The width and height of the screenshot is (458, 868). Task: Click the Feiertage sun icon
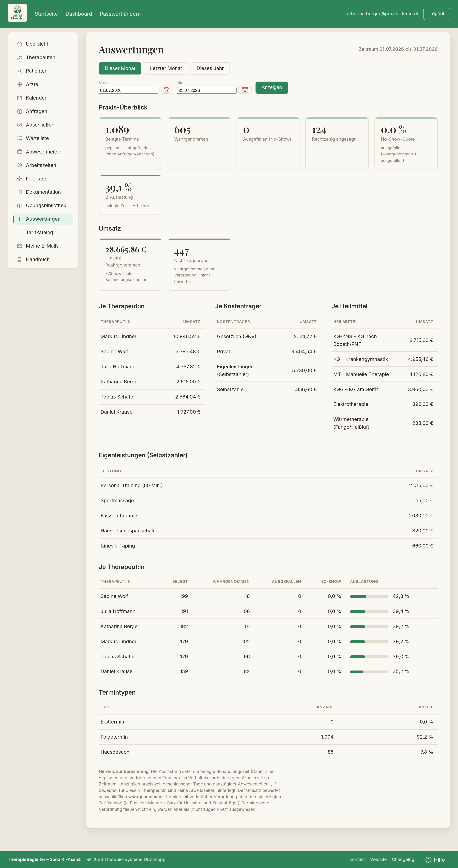[x=20, y=179]
